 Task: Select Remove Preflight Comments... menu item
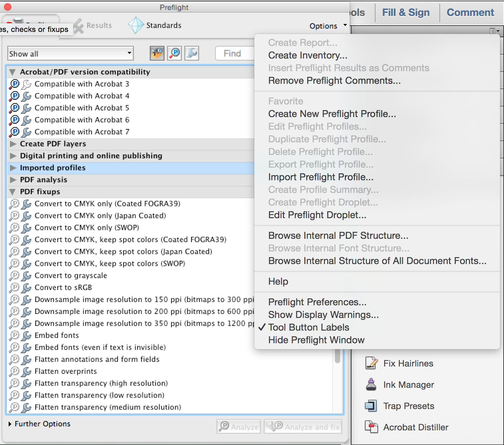[377, 80]
